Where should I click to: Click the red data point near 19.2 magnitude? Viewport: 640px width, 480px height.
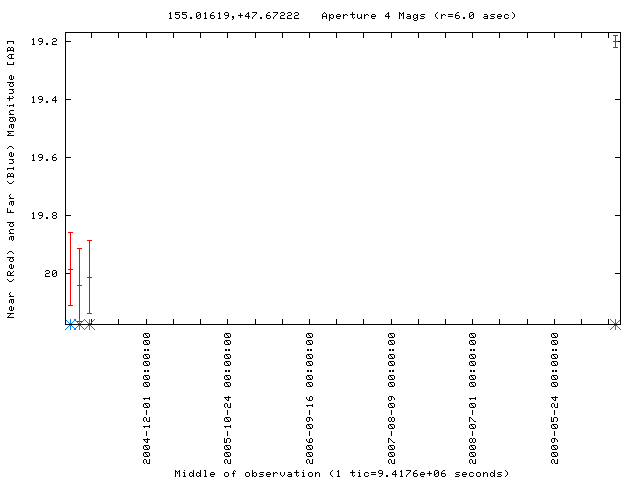[x=615, y=42]
